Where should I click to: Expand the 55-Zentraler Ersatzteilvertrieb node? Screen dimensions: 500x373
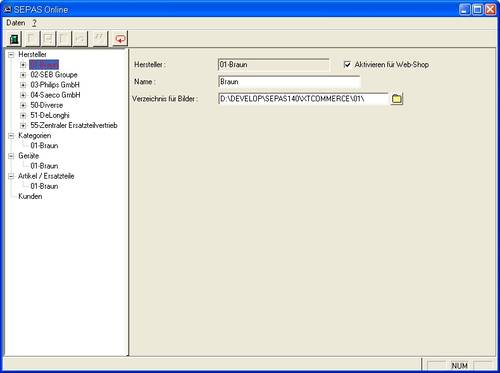tap(23, 126)
